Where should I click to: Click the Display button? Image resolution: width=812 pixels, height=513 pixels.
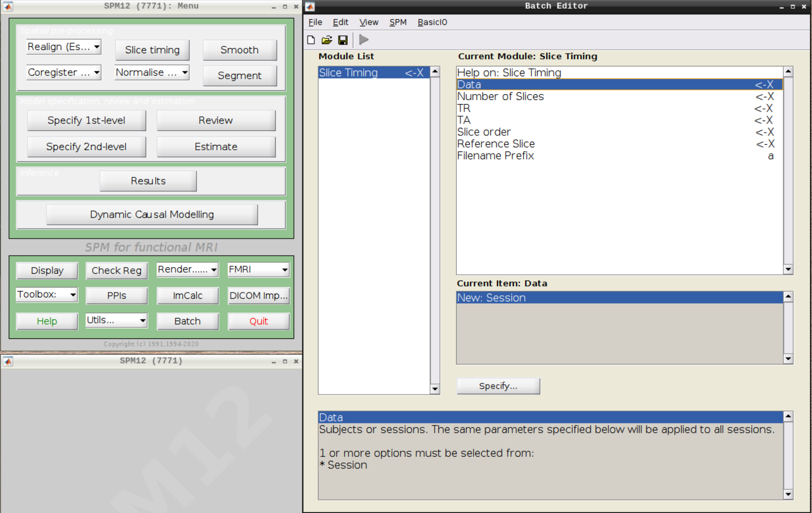pos(47,270)
